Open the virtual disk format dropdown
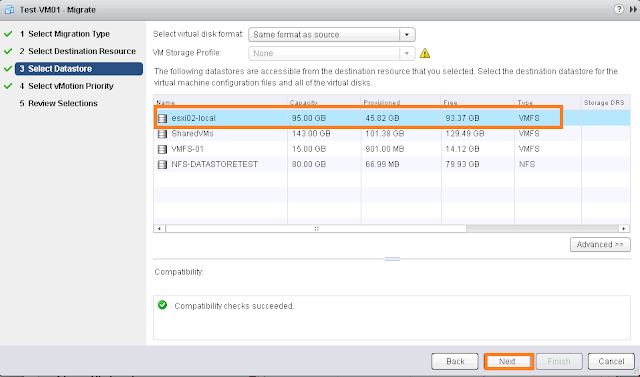Viewport: 640px width, 377px height. (x=331, y=35)
